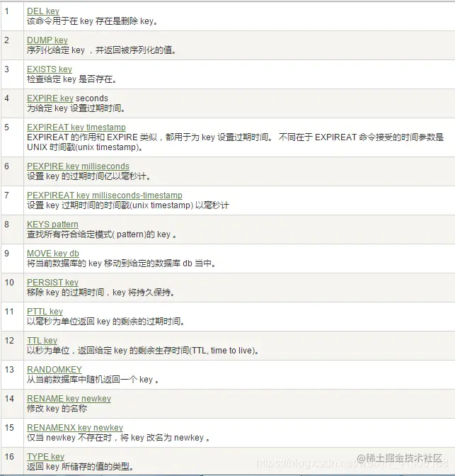
Task: Click the EXISTS key link
Action: (x=50, y=69)
